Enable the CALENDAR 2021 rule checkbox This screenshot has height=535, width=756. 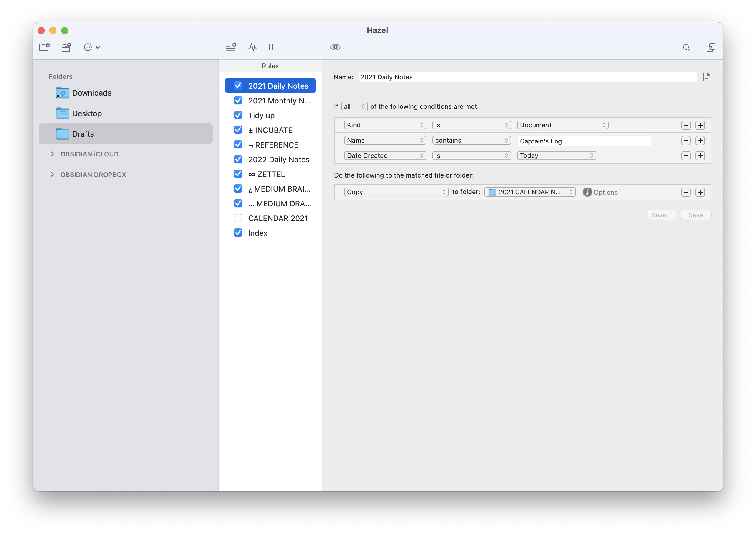point(238,218)
